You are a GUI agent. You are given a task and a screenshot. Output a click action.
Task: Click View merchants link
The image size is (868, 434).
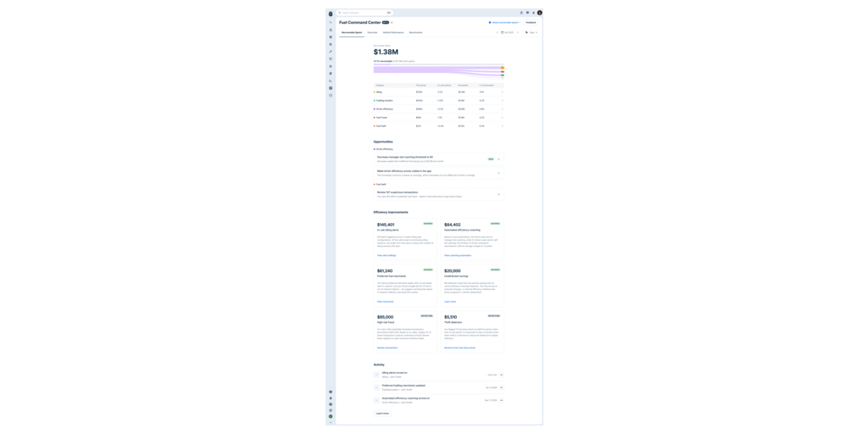(x=386, y=302)
